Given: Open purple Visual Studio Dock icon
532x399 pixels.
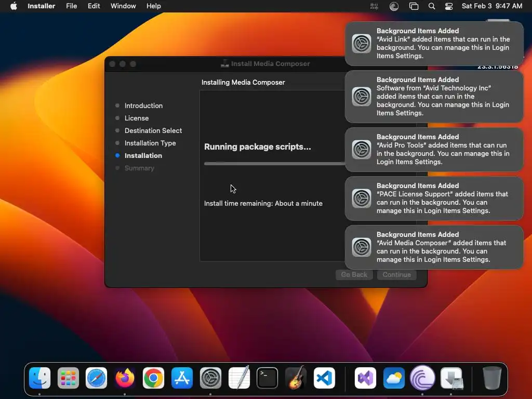Looking at the screenshot, I should point(365,378).
